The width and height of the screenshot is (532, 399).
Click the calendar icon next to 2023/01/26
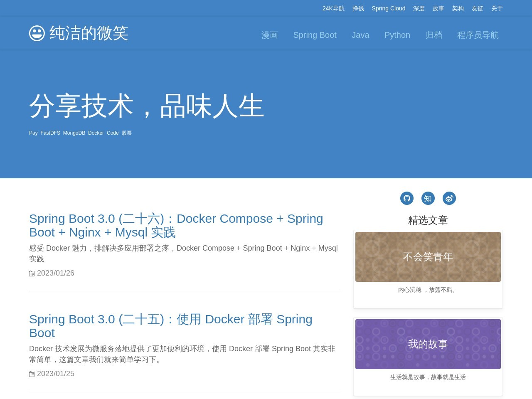click(x=32, y=273)
